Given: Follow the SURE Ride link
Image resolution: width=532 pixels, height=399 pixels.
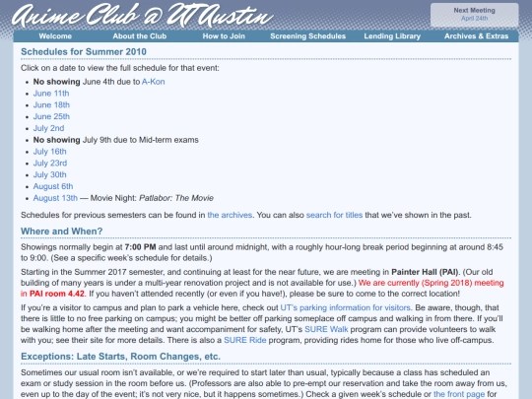Looking at the screenshot, I should click(245, 340).
